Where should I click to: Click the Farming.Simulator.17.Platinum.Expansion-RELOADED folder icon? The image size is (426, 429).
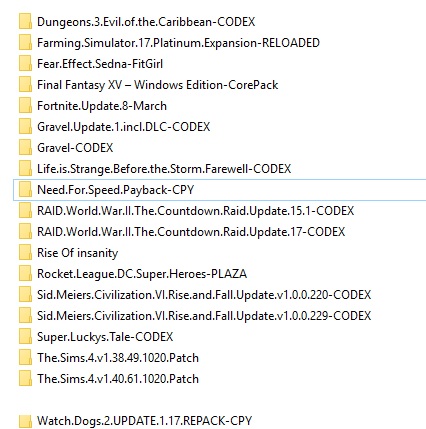[x=25, y=43]
